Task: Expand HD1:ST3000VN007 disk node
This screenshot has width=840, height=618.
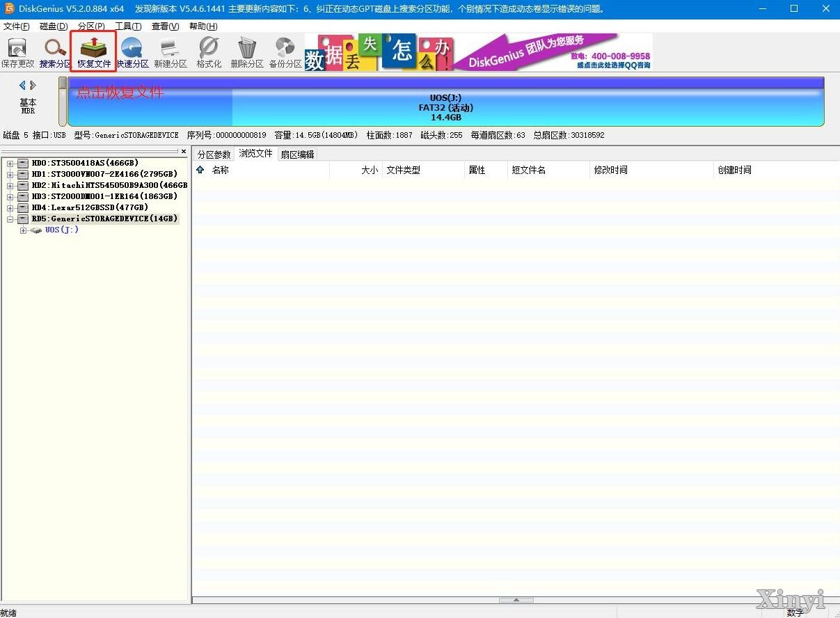Action: pyautogui.click(x=10, y=175)
